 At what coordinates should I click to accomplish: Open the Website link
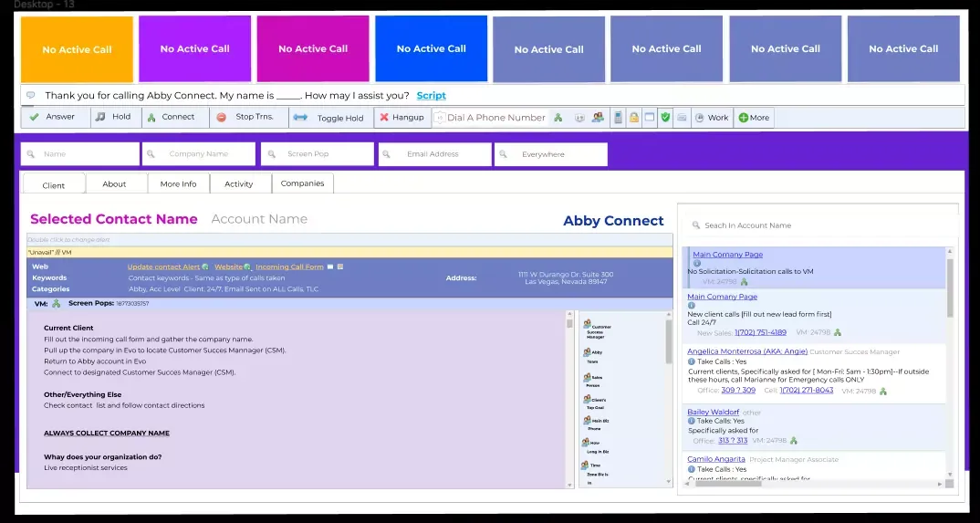pyautogui.click(x=229, y=267)
